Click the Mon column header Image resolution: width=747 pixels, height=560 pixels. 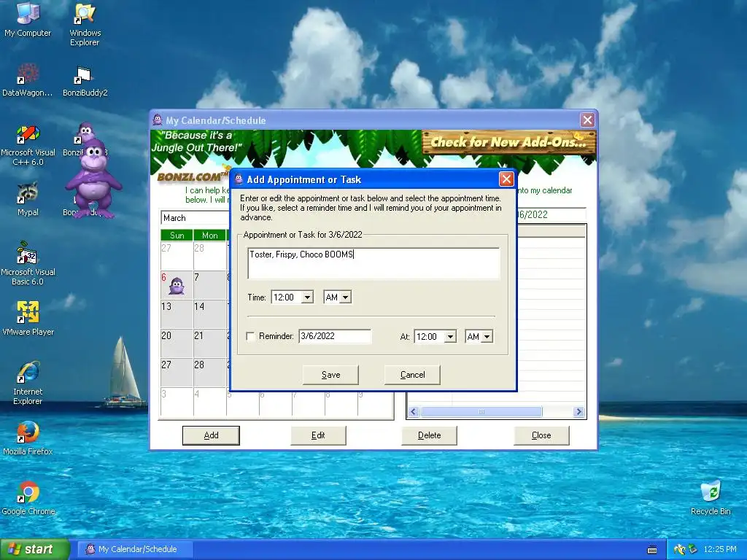click(x=209, y=236)
